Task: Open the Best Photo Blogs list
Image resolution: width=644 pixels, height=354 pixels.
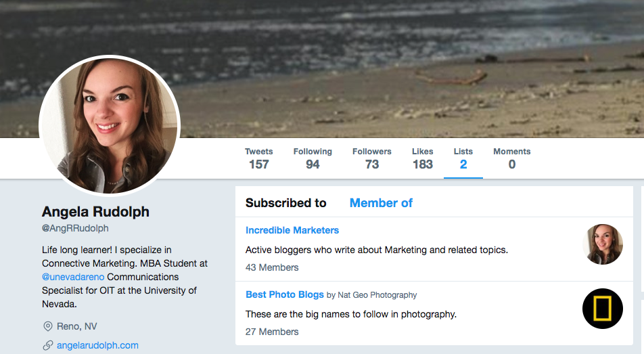Action: pyautogui.click(x=285, y=294)
